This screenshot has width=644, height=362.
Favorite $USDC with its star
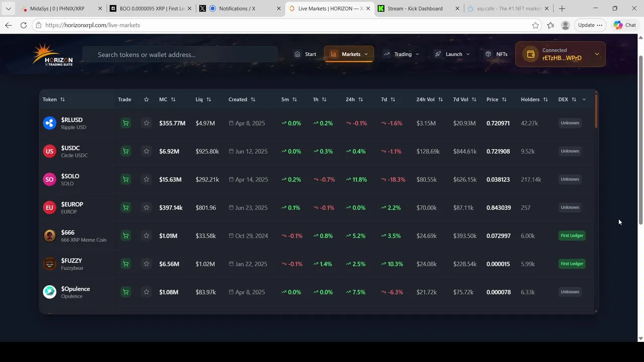pos(146,151)
